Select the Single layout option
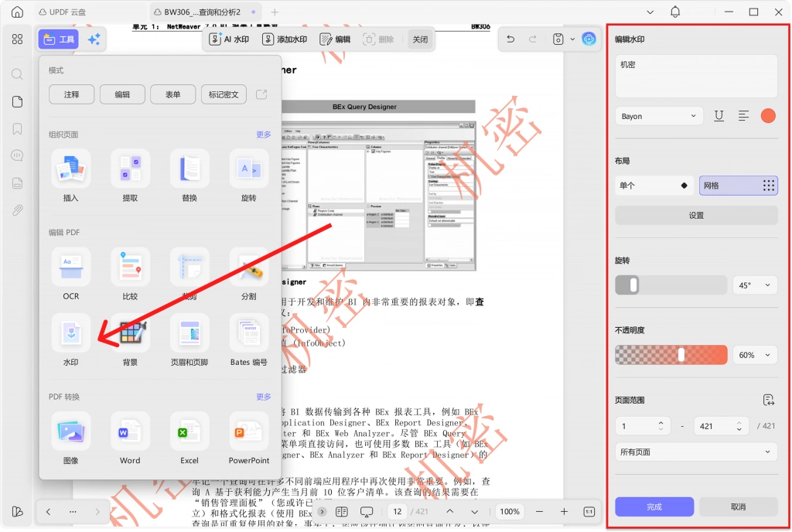The image size is (792, 532). pos(654,186)
